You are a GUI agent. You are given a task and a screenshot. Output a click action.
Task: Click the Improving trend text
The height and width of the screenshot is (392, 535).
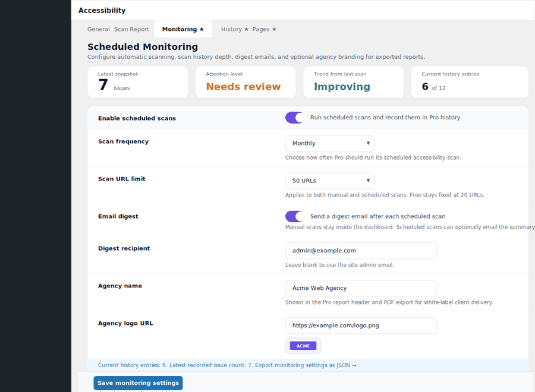pyautogui.click(x=342, y=87)
